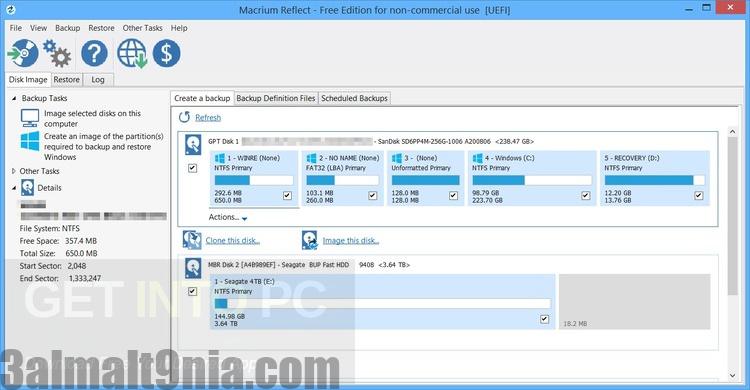Viewport: 750px width, 390px height.
Task: Click the Image this disk link
Action: tap(351, 241)
